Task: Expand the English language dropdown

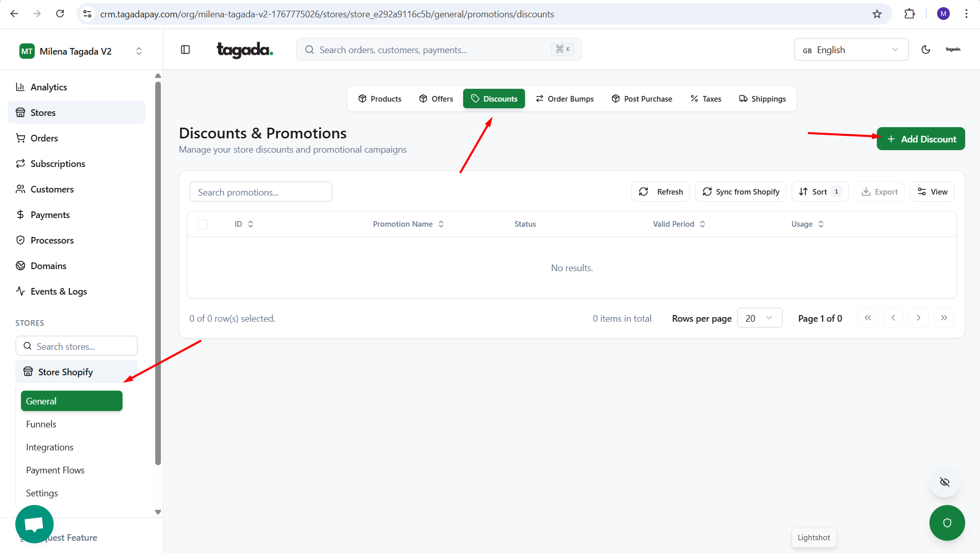Action: coord(851,50)
